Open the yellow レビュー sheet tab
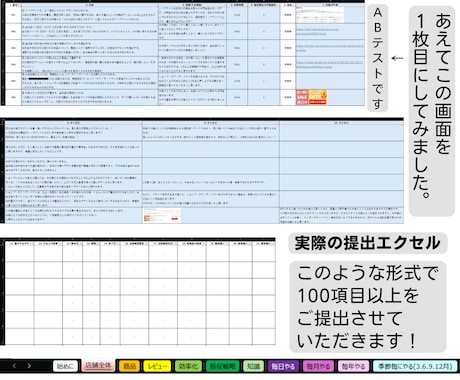This screenshot has height=380, width=460. pyautogui.click(x=157, y=366)
